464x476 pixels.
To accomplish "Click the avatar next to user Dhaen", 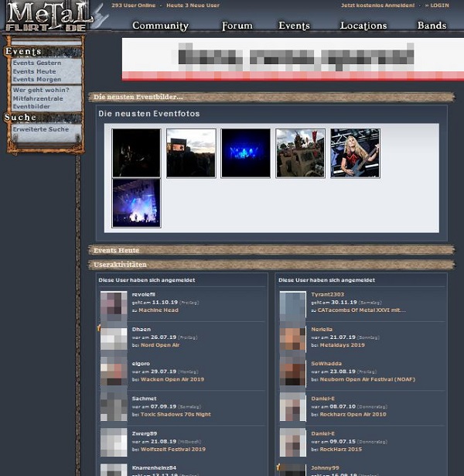I will 114,339.
